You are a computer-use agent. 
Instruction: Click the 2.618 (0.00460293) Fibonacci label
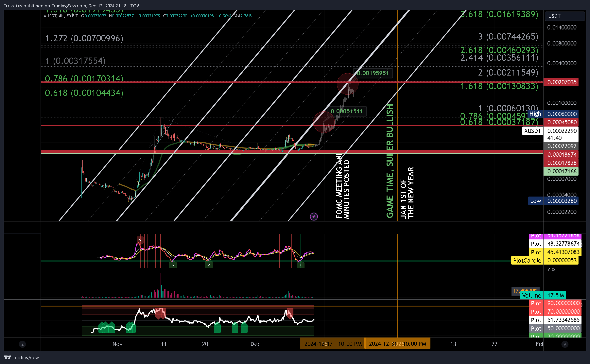(499, 50)
